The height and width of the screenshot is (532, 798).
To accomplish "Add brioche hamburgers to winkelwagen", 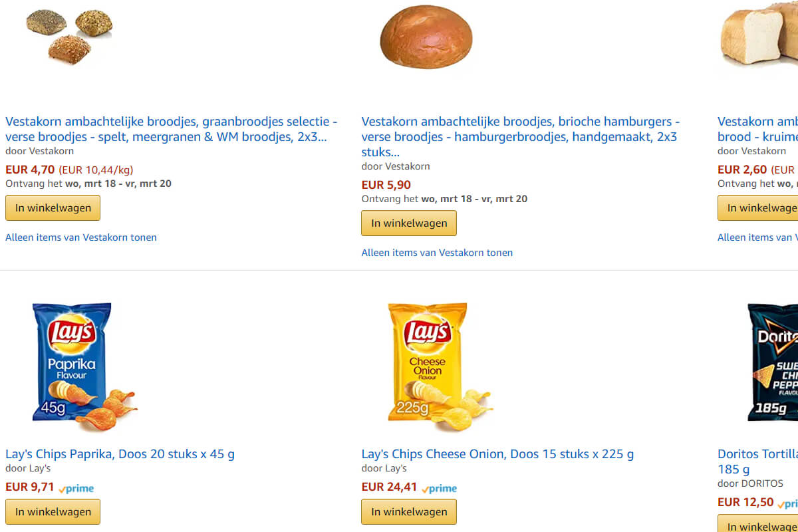I will (x=409, y=223).
